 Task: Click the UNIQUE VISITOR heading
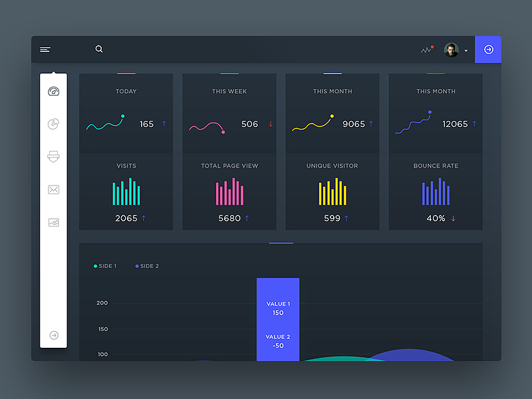coord(332,166)
